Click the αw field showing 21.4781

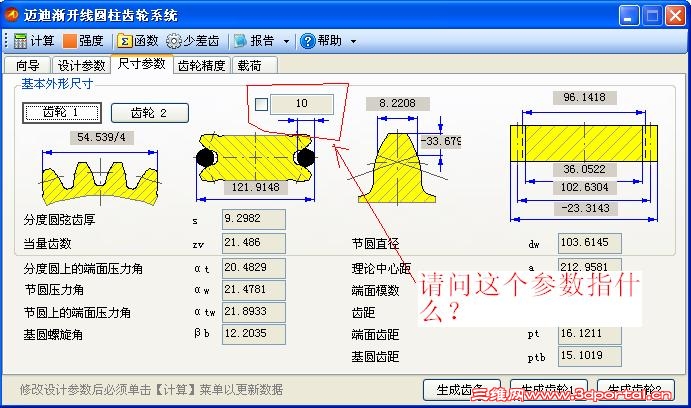[254, 290]
